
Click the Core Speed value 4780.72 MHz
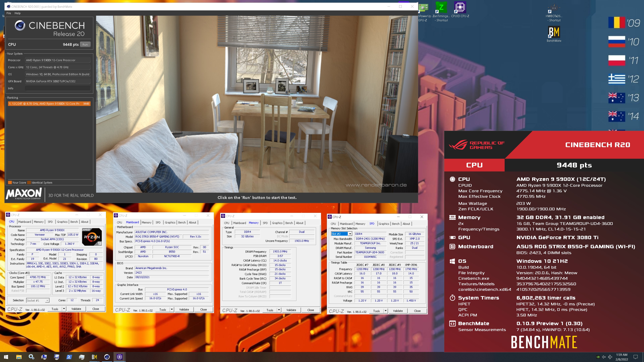[x=38, y=277]
